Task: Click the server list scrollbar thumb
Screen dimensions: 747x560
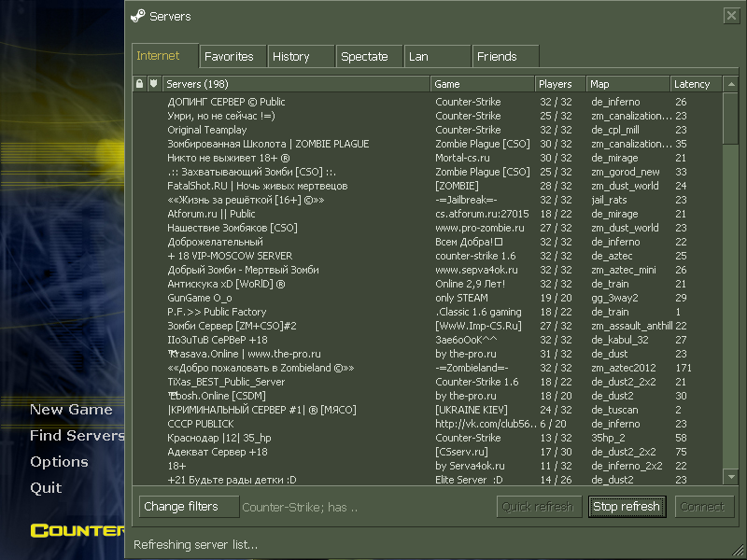Action: coord(731,119)
